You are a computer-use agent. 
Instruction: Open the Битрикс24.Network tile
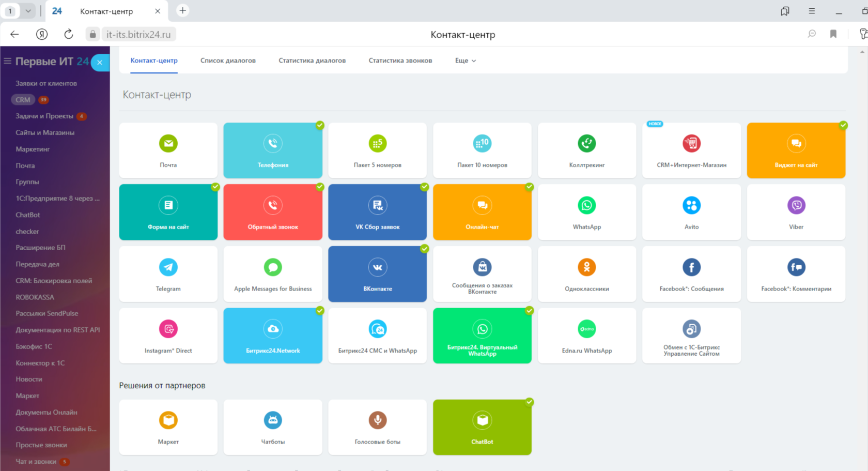click(273, 336)
